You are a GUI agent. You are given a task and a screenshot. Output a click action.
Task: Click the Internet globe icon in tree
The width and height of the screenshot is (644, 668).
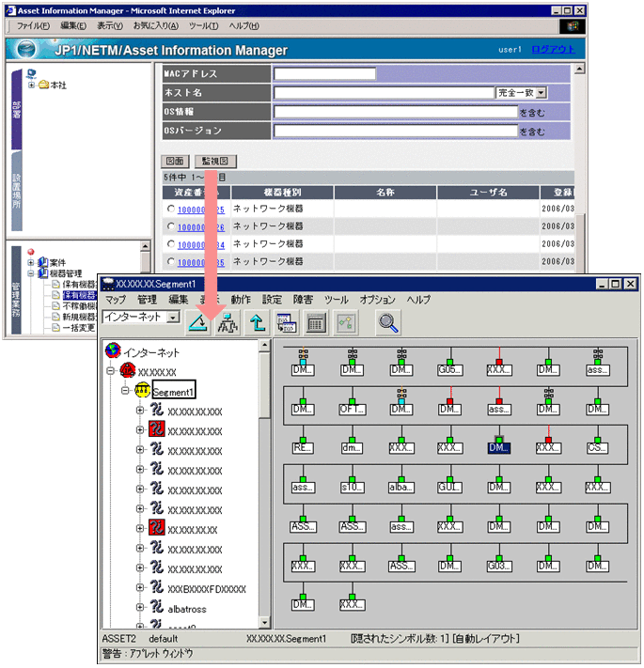(x=113, y=350)
